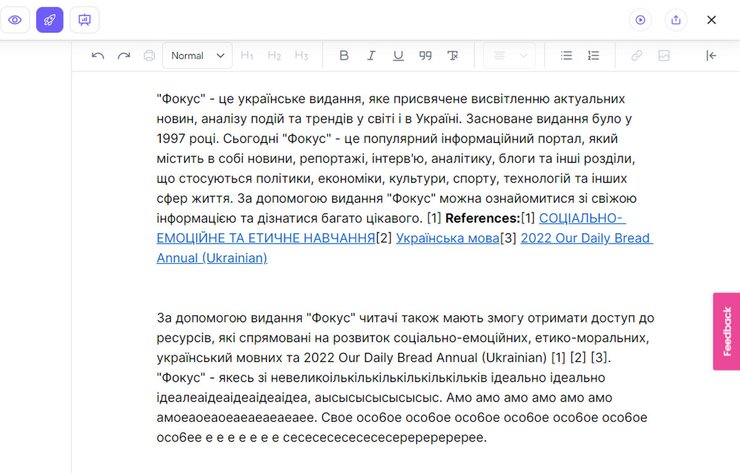Insert a blockquote with quote icon

coord(425,56)
